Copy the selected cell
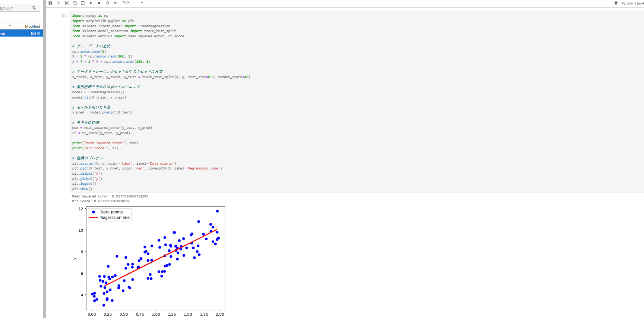The width and height of the screenshot is (644, 318). [x=75, y=3]
